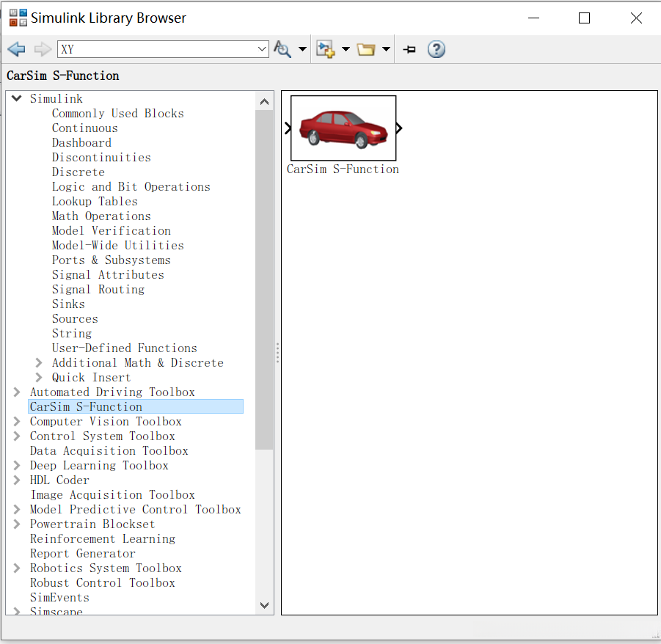661x644 pixels.
Task: Close the Library Browser window
Action: pyautogui.click(x=636, y=18)
